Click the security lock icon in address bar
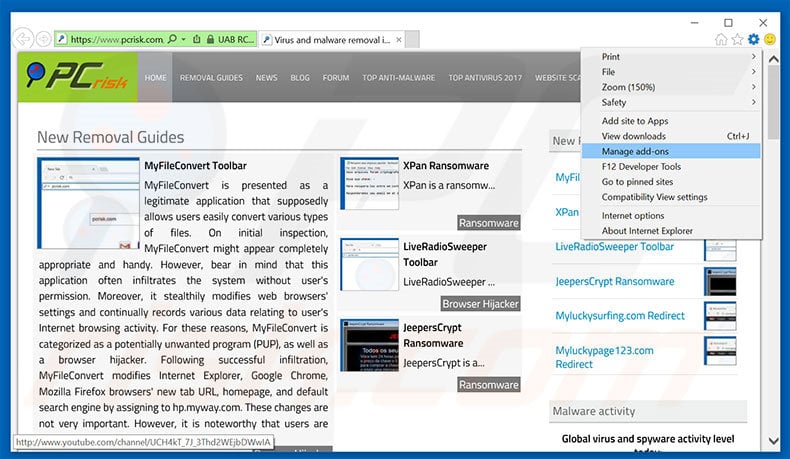 210,39
